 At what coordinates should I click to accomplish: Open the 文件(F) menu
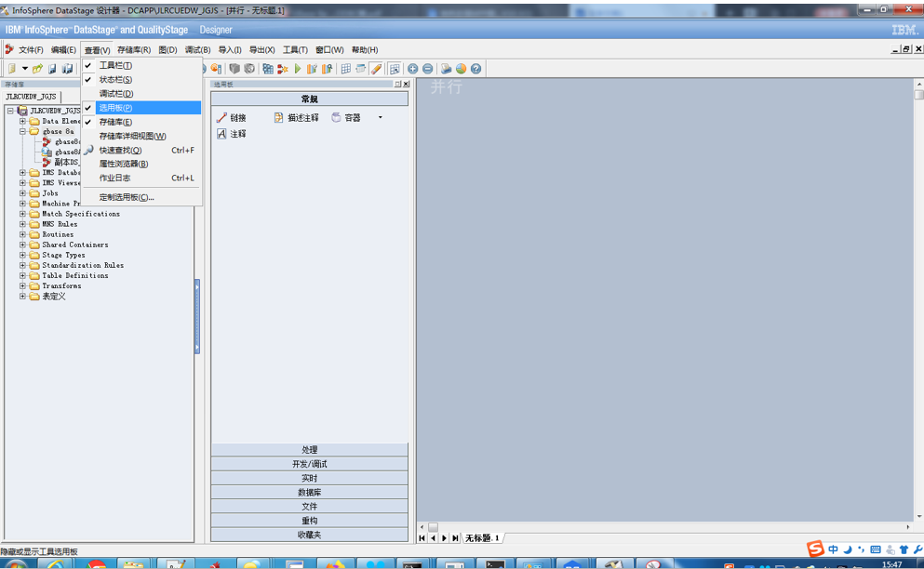click(31, 50)
